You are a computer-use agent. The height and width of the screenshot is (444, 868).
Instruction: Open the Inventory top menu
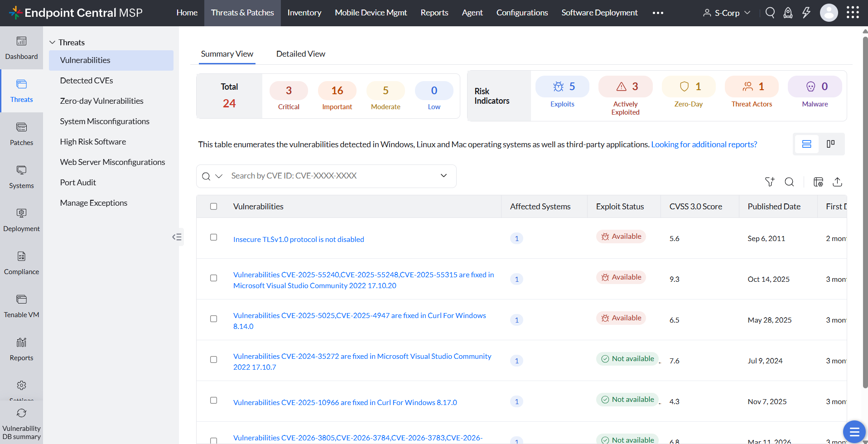click(x=304, y=13)
